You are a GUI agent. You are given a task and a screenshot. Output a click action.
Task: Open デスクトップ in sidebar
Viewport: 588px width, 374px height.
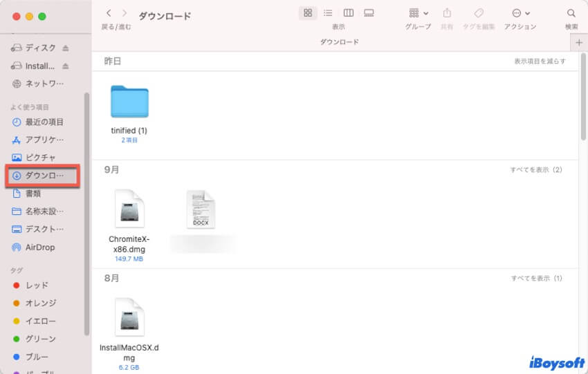pos(37,229)
